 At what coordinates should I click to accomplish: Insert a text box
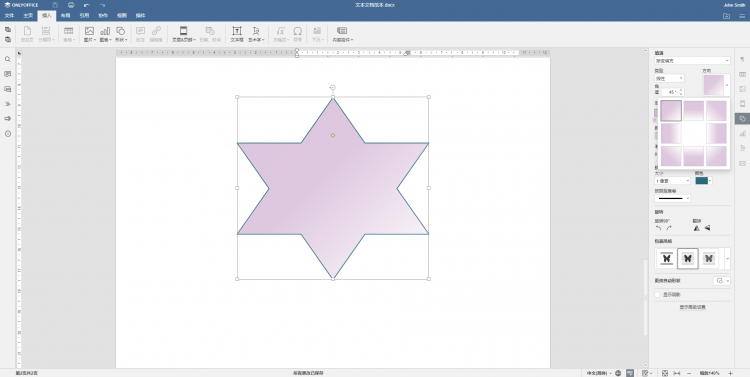pyautogui.click(x=237, y=33)
